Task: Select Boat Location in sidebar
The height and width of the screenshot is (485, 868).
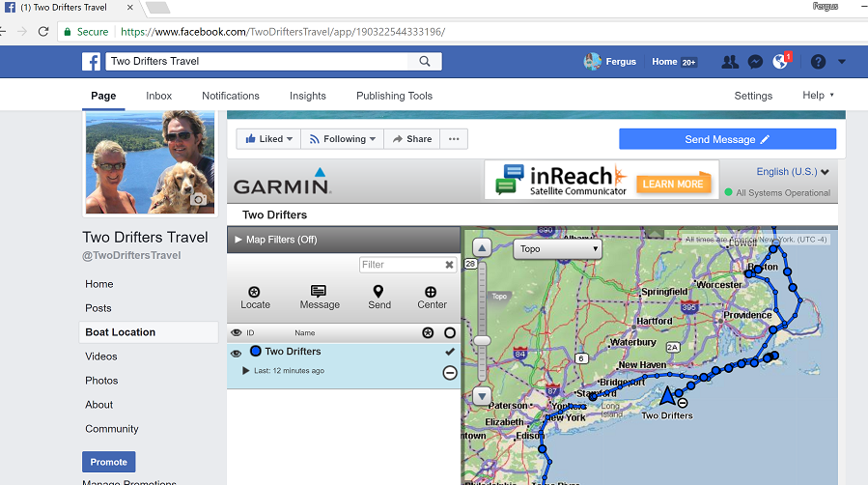Action: pos(149,332)
